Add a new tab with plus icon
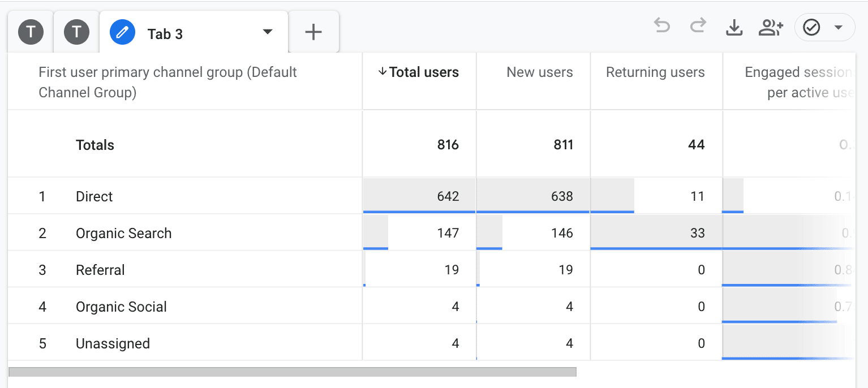Viewport: 868px width, 388px height. tap(313, 33)
